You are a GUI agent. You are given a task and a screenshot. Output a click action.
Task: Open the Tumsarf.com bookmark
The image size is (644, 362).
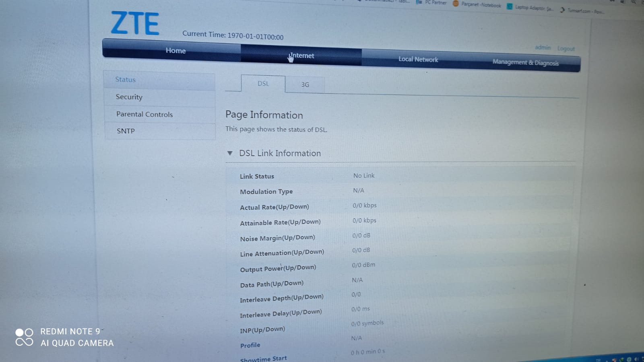582,11
